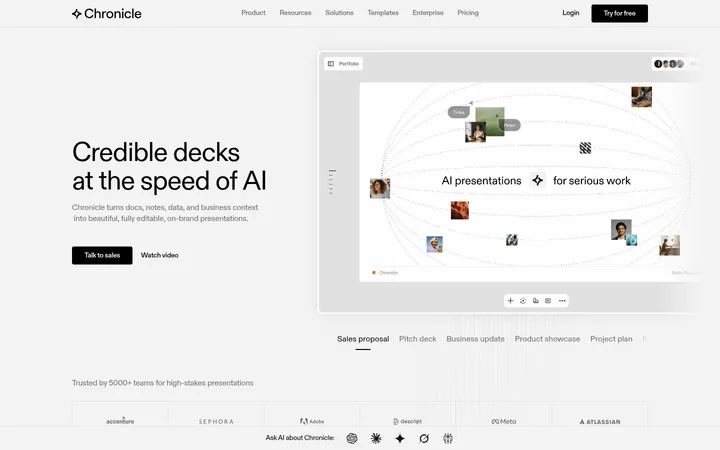This screenshot has height=450, width=720.
Task: Click the orange Chronicle marker in the slide footer
Action: 374,273
